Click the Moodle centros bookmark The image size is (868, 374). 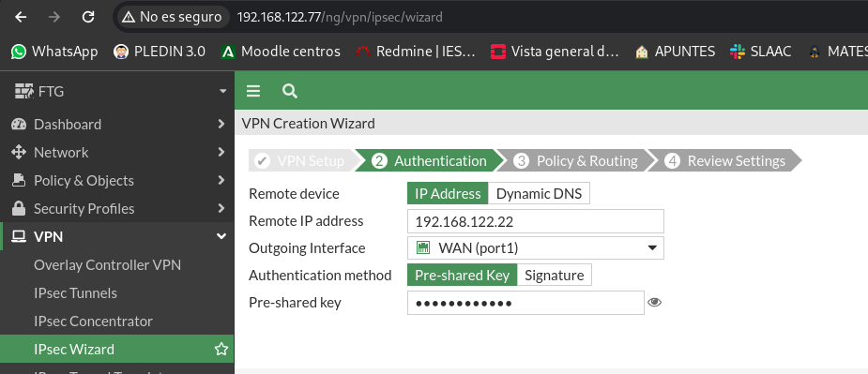(281, 52)
